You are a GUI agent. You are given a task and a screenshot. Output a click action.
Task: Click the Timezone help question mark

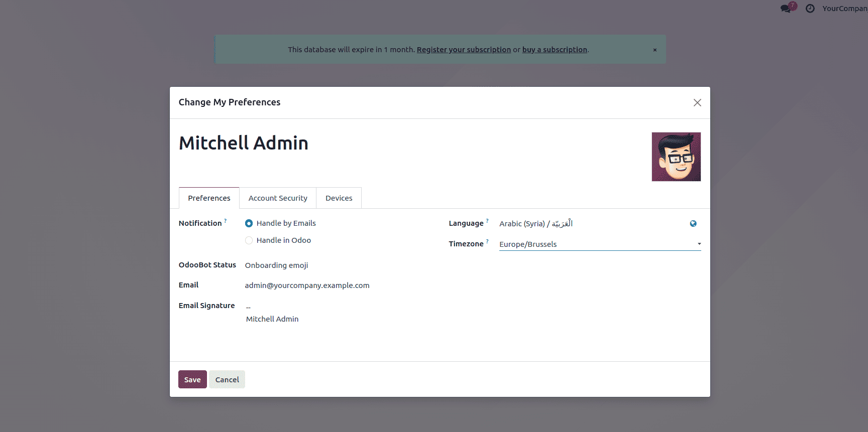click(x=487, y=241)
